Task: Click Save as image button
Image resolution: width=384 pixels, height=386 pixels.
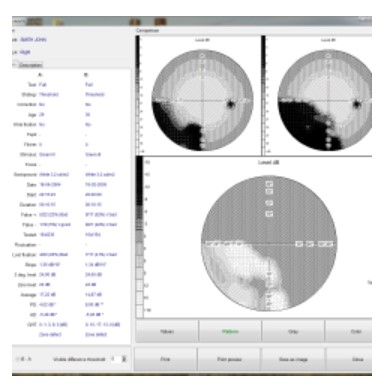Action: point(293,359)
